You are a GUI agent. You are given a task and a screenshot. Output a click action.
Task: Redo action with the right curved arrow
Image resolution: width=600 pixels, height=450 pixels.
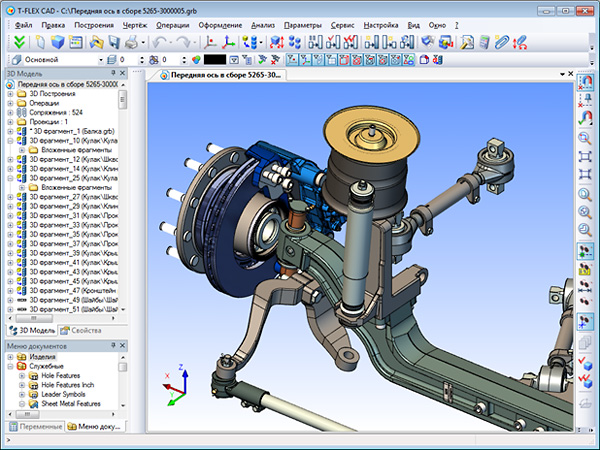coord(184,42)
